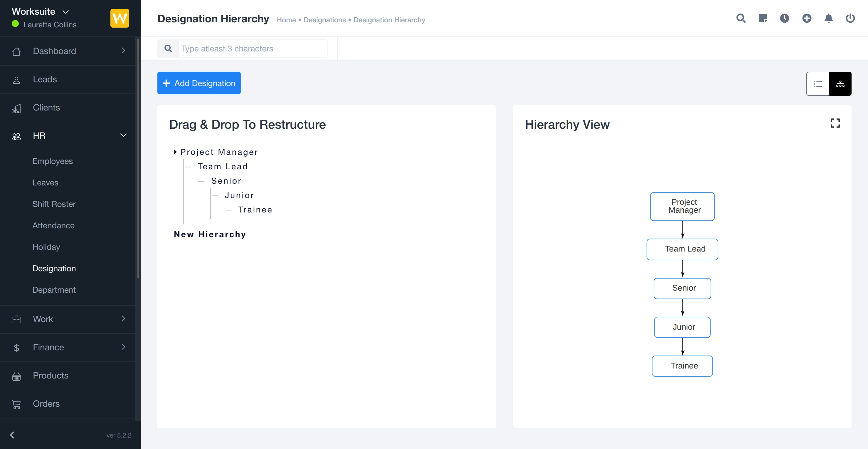Click the yellow Worksuite logo
This screenshot has height=449, width=868.
(x=120, y=18)
